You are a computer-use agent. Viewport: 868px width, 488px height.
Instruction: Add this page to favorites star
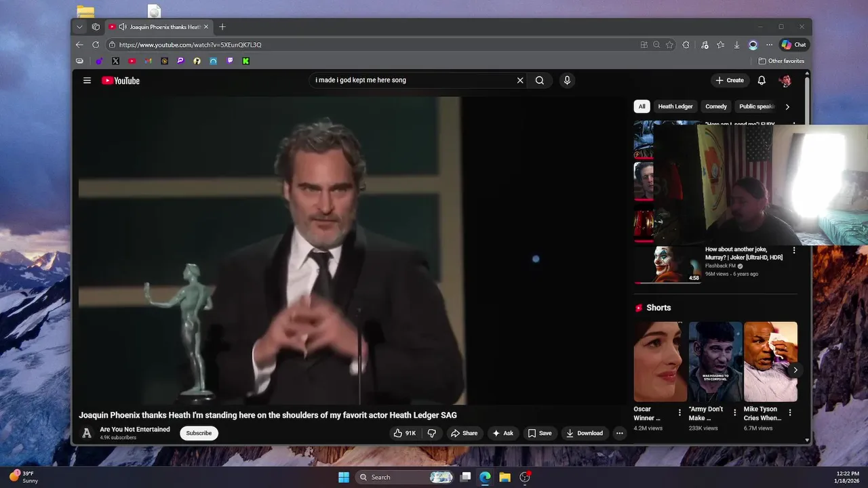point(669,45)
